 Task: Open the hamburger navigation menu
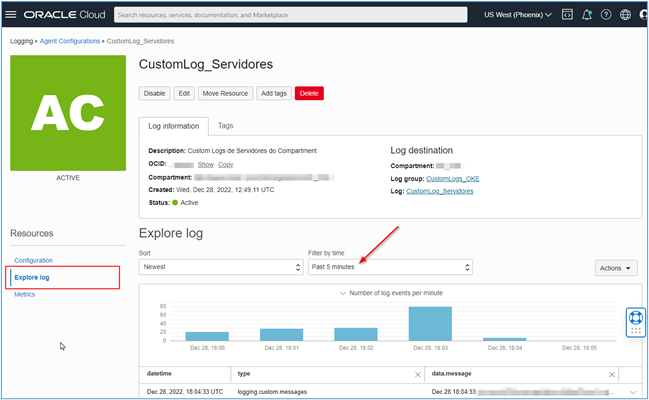11,14
